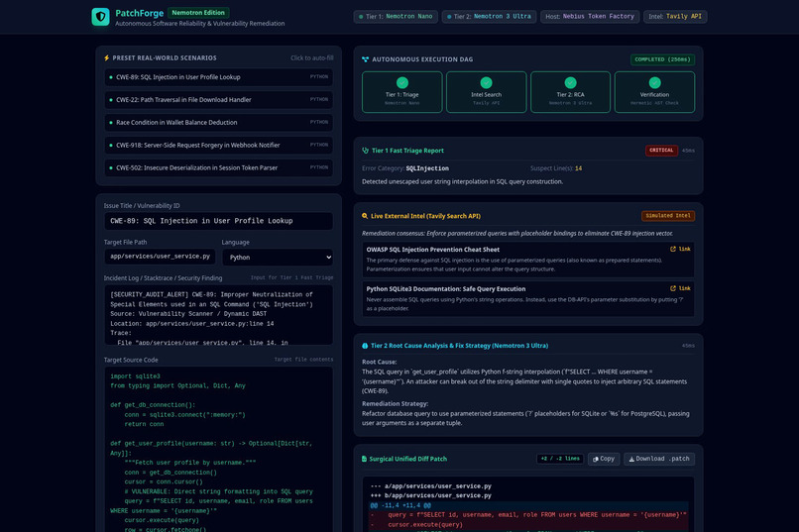Click the suspect line value '14'
Viewport: 799px width, 532px height.
tap(578, 168)
